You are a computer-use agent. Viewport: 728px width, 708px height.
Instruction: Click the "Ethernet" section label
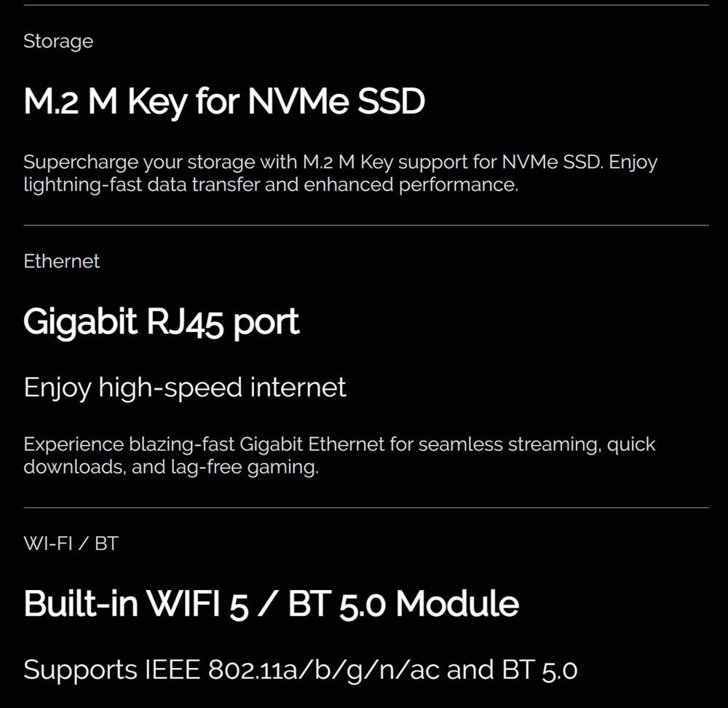click(61, 261)
